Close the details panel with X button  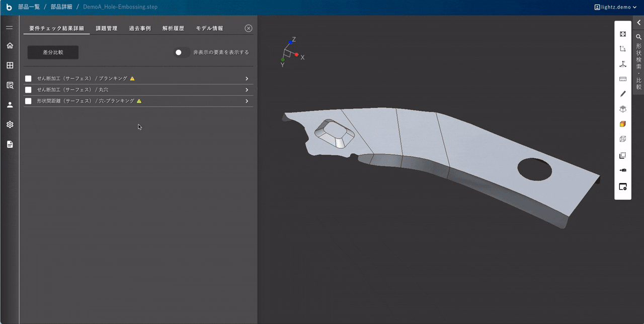249,29
